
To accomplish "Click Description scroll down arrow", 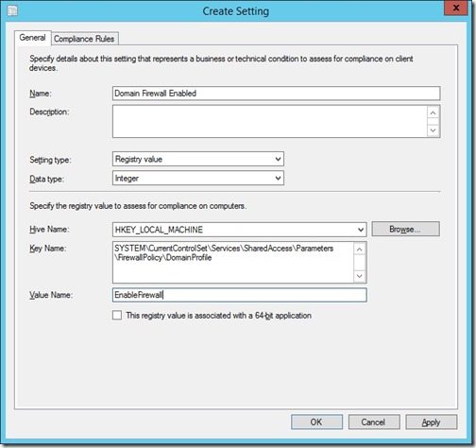I will pyautogui.click(x=433, y=130).
